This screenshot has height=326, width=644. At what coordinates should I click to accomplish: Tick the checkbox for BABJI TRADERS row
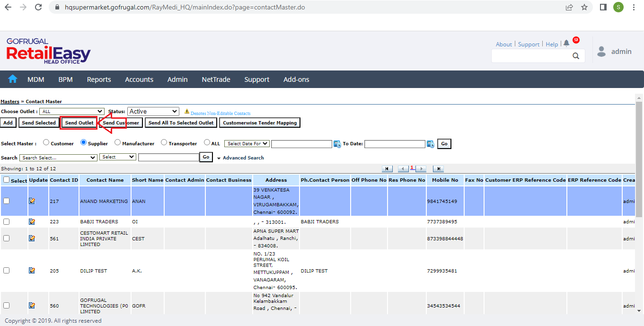click(x=6, y=221)
